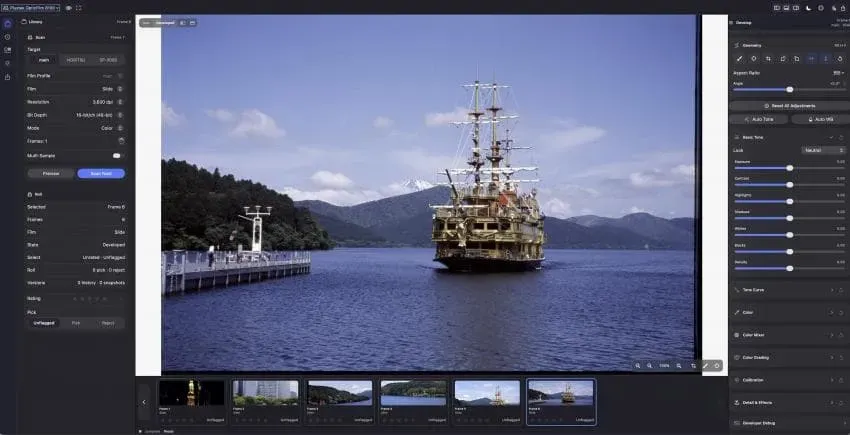Select the last Target tab

[x=108, y=60]
